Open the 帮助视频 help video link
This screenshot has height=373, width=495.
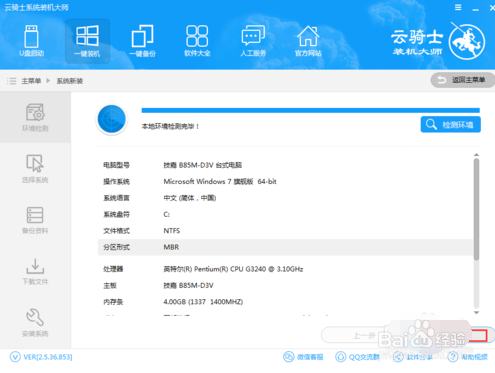pyautogui.click(x=468, y=357)
